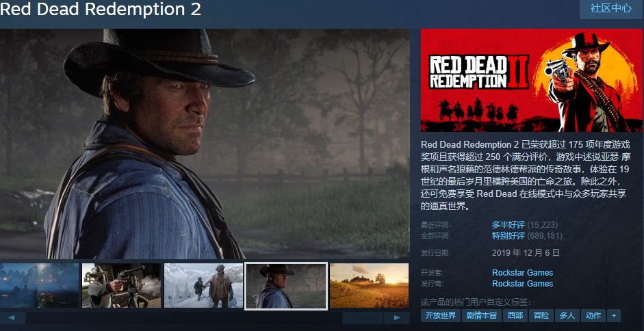Select the revolver shootout thumbnail
Viewport: 644px width, 331px height.
coord(122,285)
